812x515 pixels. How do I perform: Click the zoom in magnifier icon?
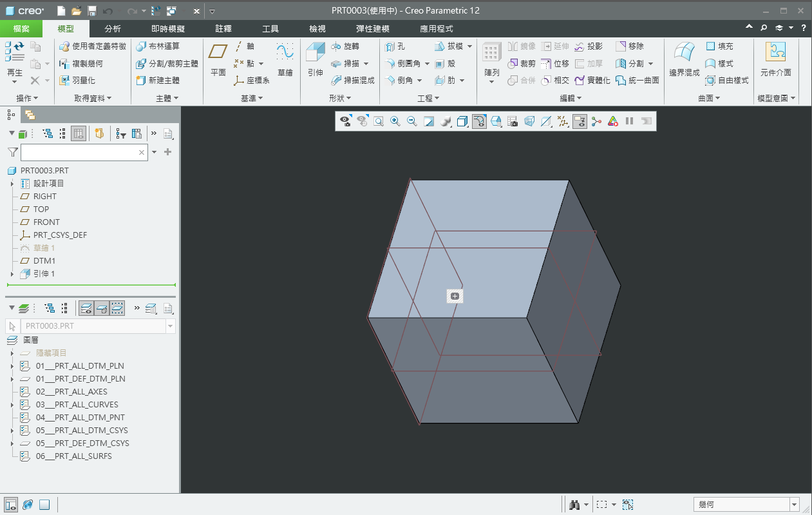[x=395, y=121]
